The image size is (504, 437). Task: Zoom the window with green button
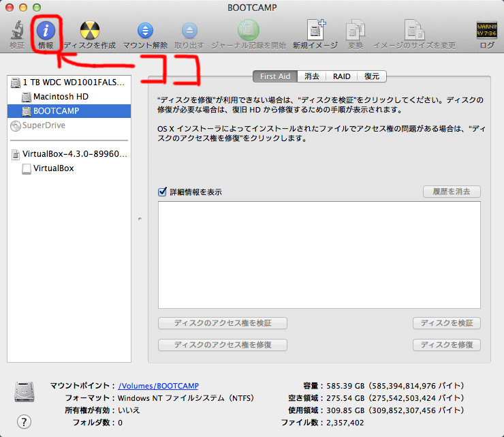coord(37,7)
